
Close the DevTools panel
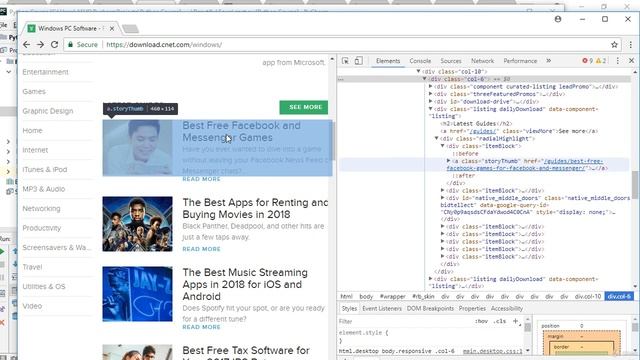(x=631, y=61)
